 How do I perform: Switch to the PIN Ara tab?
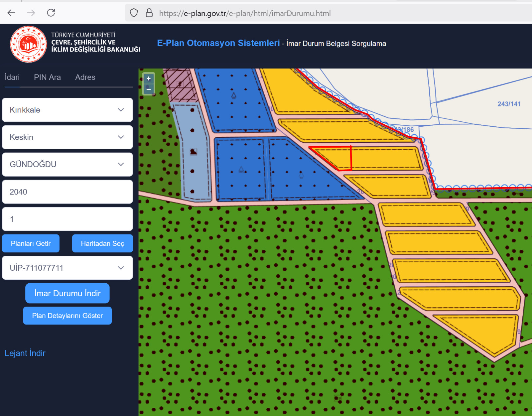[x=47, y=77]
